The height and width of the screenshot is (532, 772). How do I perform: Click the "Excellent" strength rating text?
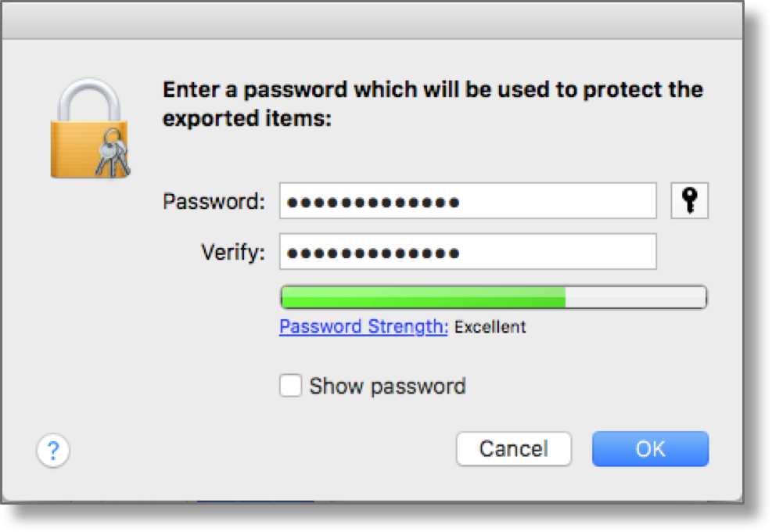[x=490, y=327]
